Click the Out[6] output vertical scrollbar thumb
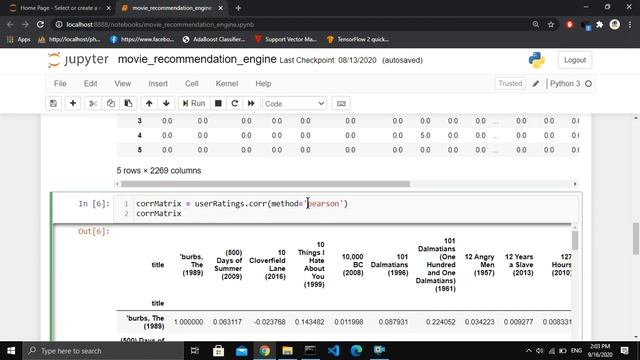The width and height of the screenshot is (640, 360). click(x=575, y=240)
